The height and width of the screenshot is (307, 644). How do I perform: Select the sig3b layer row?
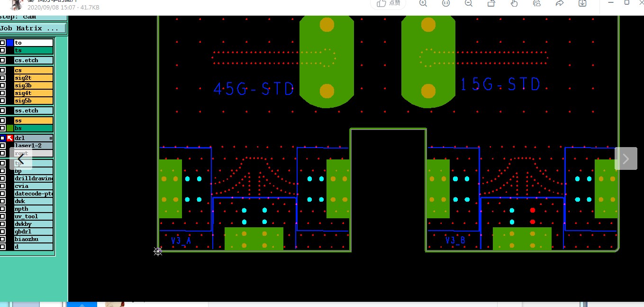click(x=34, y=85)
